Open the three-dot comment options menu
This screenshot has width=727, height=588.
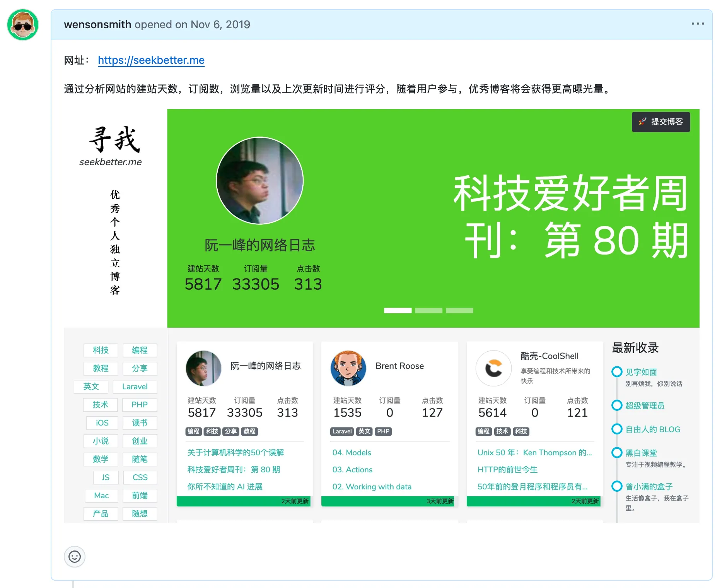point(698,24)
